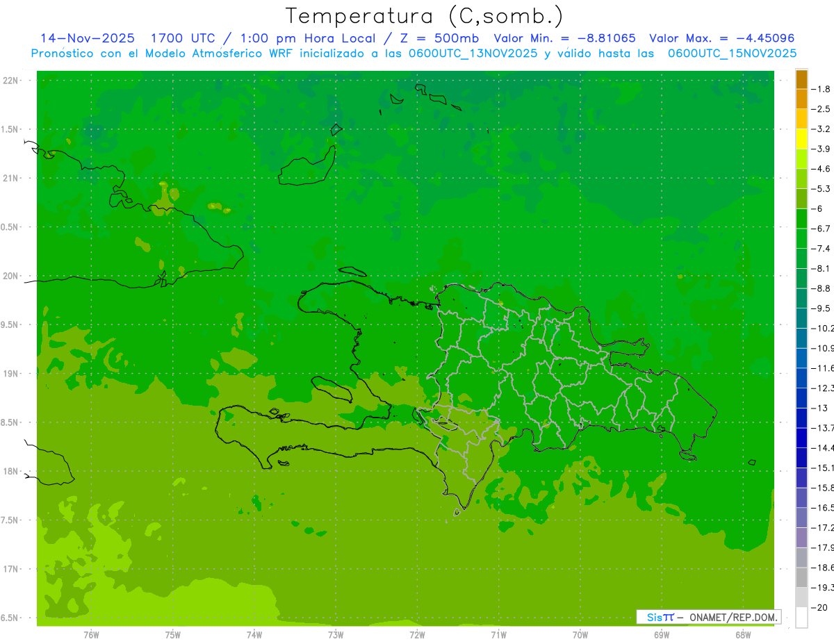
Task: Click the '74W' longitude label
Action: coord(254,635)
